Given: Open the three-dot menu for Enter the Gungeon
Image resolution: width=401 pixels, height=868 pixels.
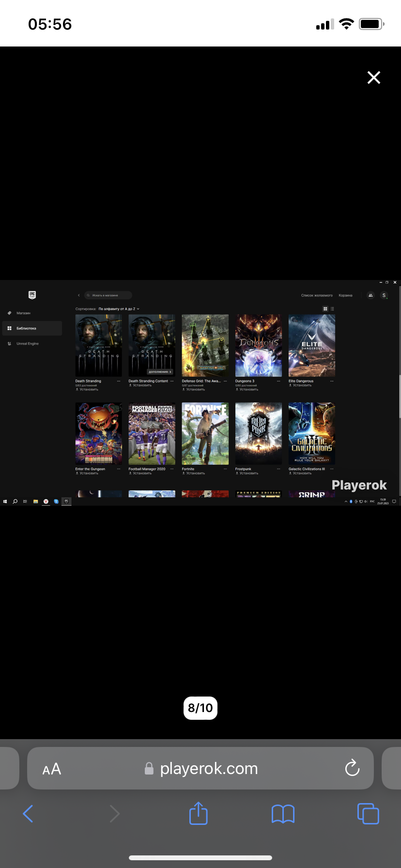Looking at the screenshot, I should click(x=119, y=469).
